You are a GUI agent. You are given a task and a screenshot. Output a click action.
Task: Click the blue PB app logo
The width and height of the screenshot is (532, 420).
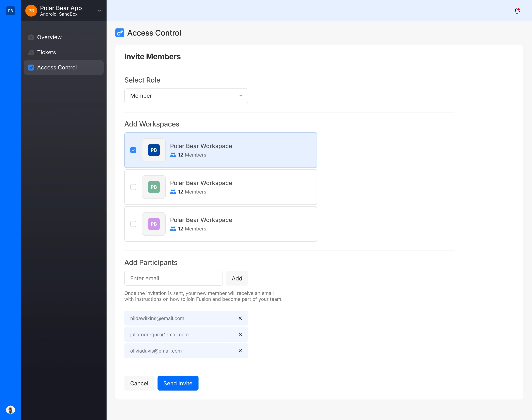(x=10, y=11)
